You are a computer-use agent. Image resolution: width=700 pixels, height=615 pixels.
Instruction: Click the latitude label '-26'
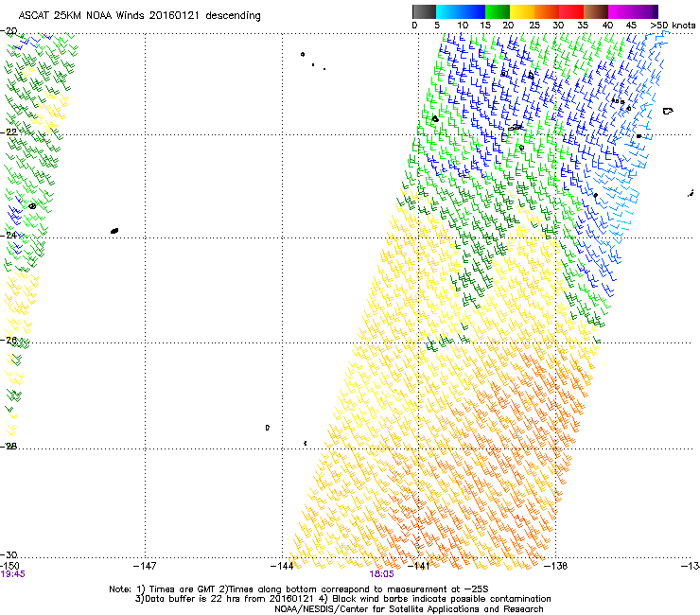click(9, 341)
